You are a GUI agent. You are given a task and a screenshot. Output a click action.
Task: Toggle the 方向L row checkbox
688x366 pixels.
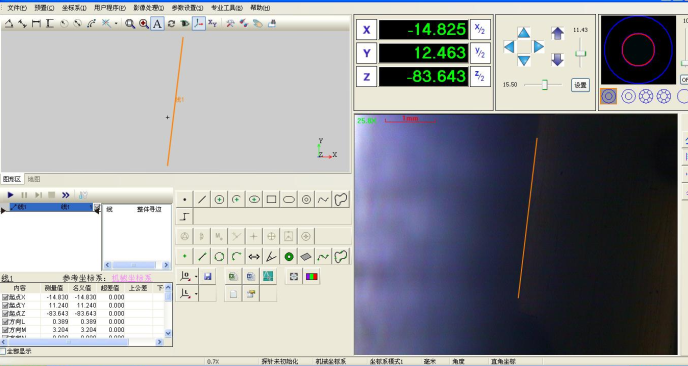click(x=5, y=322)
